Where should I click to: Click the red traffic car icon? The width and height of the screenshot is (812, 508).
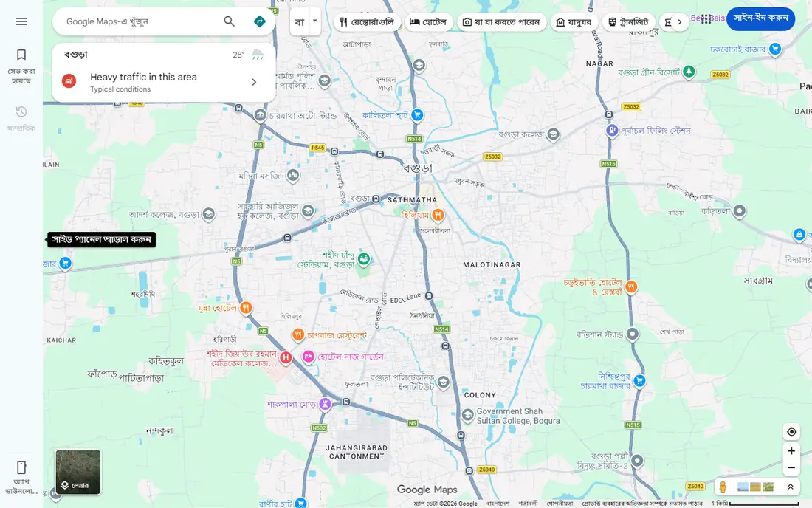click(69, 80)
